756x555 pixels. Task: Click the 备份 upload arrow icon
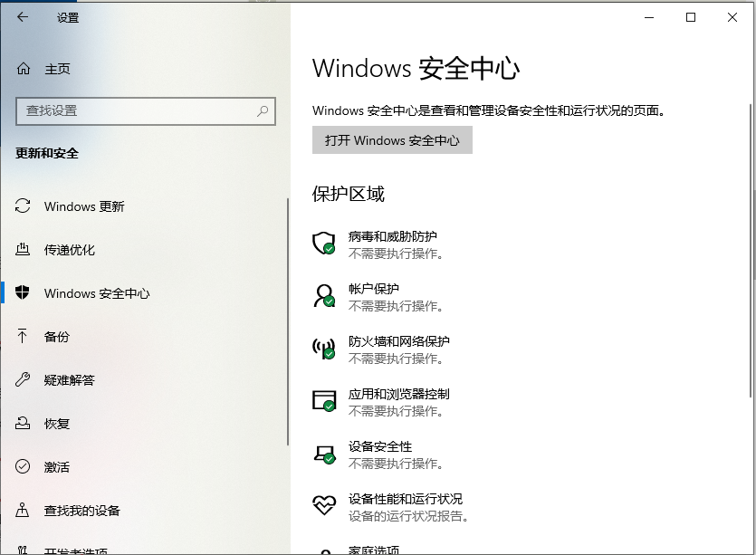click(x=22, y=336)
